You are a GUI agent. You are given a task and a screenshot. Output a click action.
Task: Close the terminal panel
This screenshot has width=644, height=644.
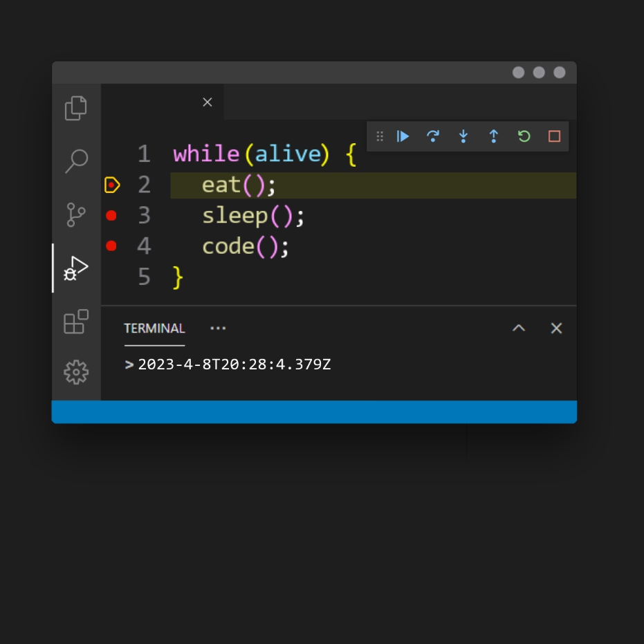point(557,328)
